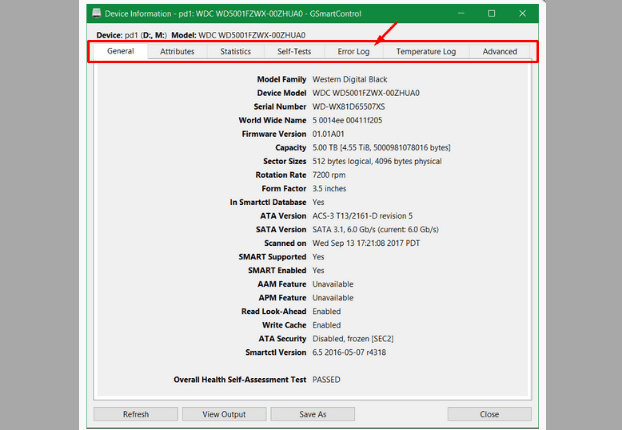622x430 pixels.
Task: Maximize the Device Information window
Action: pos(491,13)
